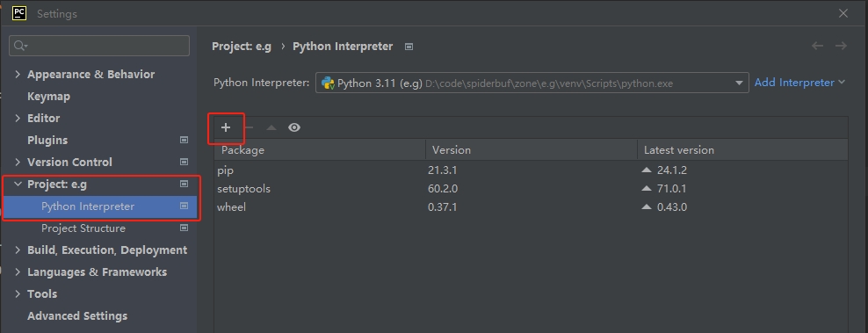This screenshot has height=333, width=868.
Task: Expand Version Control section
Action: (x=18, y=162)
